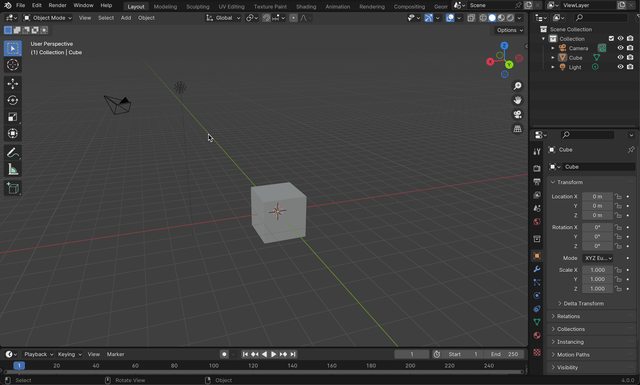Open the timeline Marker menu

[x=116, y=354]
